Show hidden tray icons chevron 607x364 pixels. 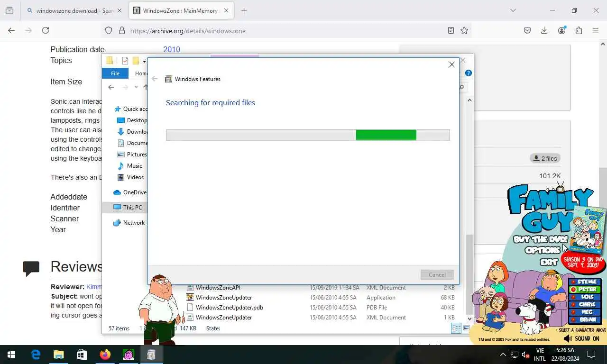pos(503,355)
